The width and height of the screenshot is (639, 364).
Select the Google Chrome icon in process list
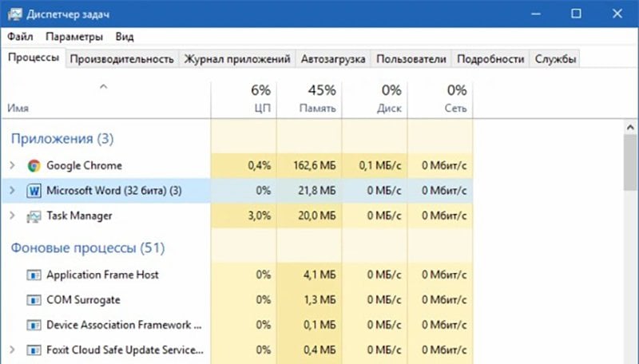click(34, 166)
